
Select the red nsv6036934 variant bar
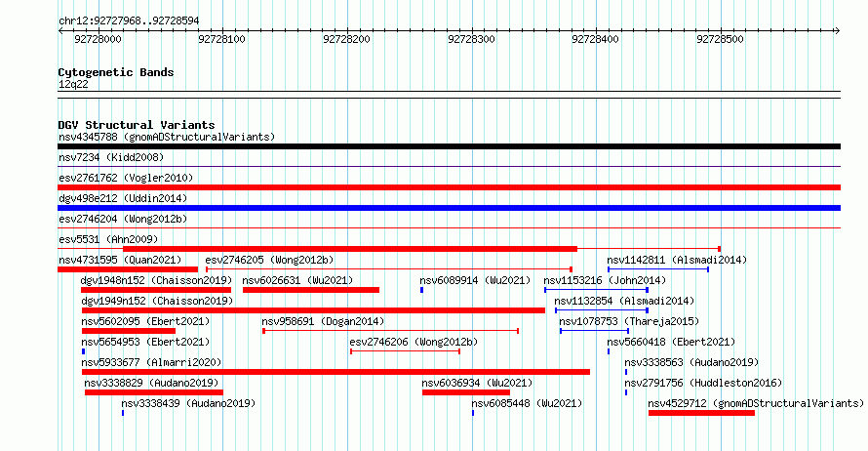click(466, 392)
